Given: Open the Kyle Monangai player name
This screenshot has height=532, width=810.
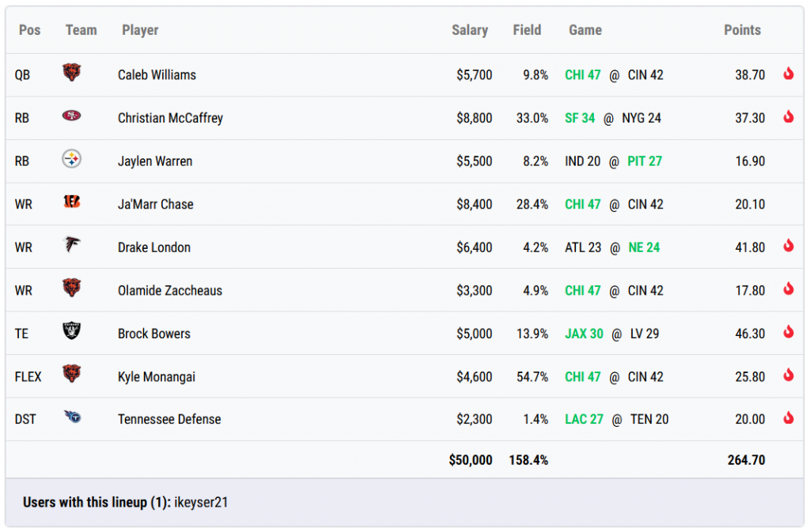Looking at the screenshot, I should tap(157, 376).
